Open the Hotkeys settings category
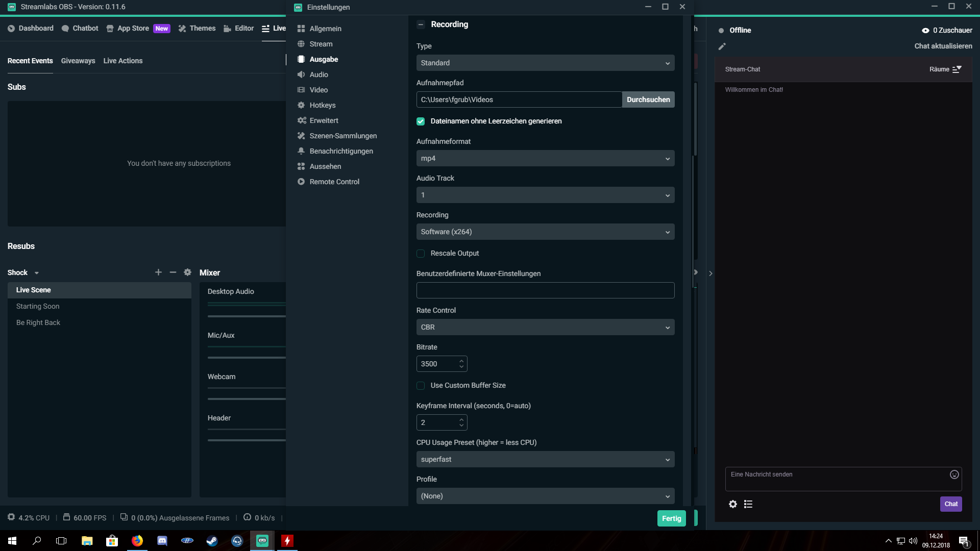This screenshot has height=551, width=980. (x=322, y=105)
